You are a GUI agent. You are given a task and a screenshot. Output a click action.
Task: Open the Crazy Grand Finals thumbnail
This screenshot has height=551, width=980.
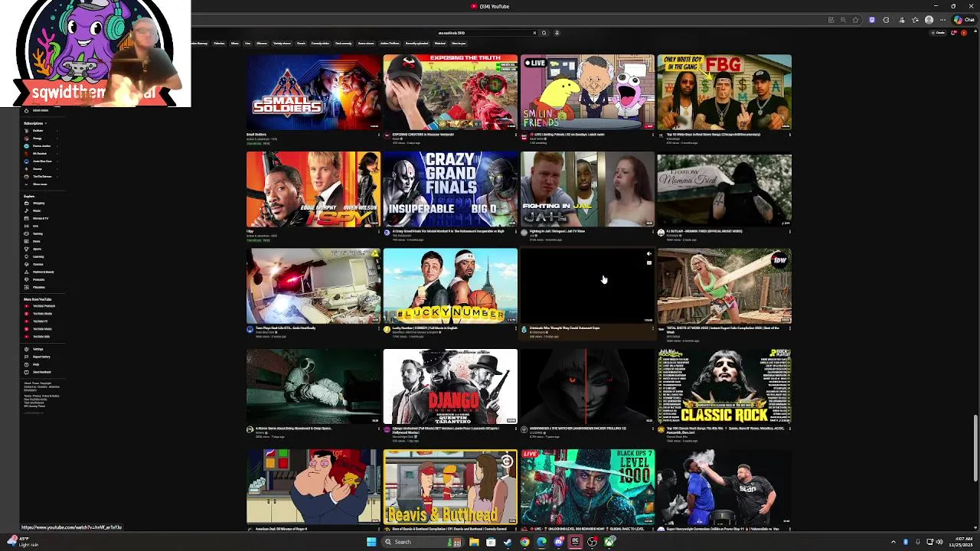coord(450,189)
